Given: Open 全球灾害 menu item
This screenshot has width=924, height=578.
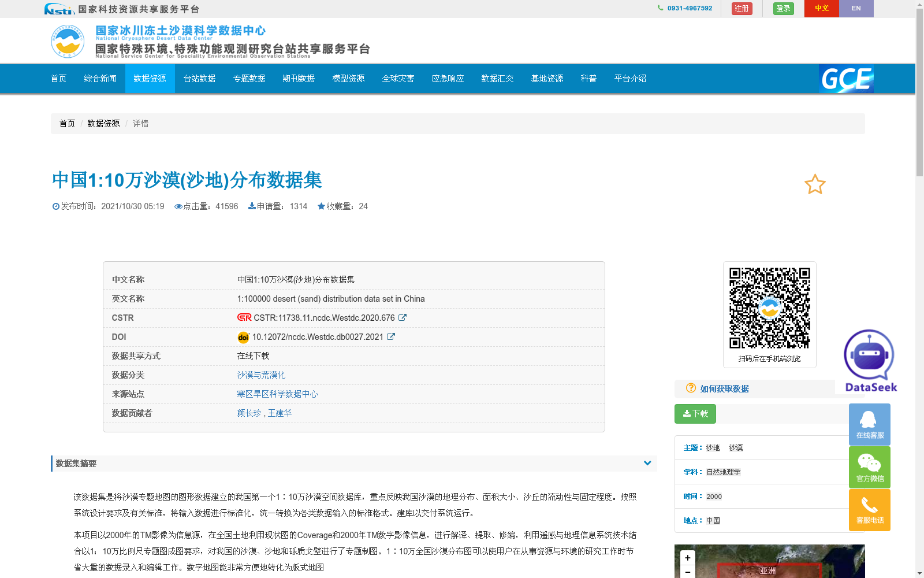Looking at the screenshot, I should coord(398,79).
